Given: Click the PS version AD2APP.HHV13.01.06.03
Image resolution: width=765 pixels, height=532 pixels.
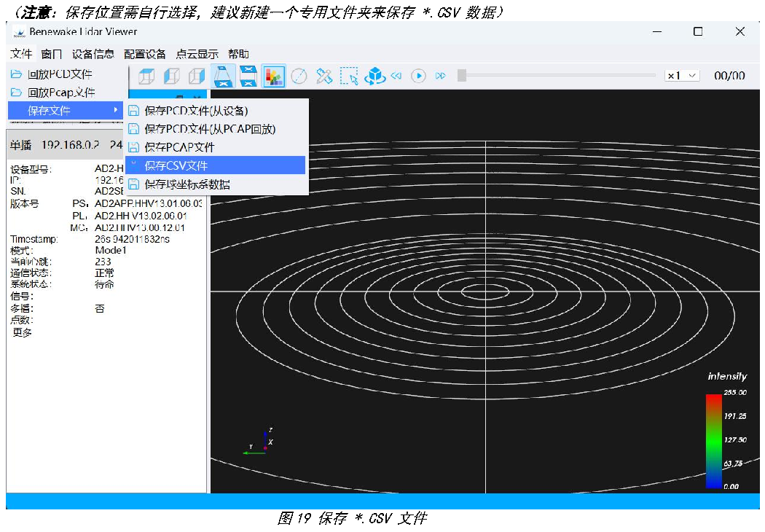Looking at the screenshot, I should (x=149, y=203).
